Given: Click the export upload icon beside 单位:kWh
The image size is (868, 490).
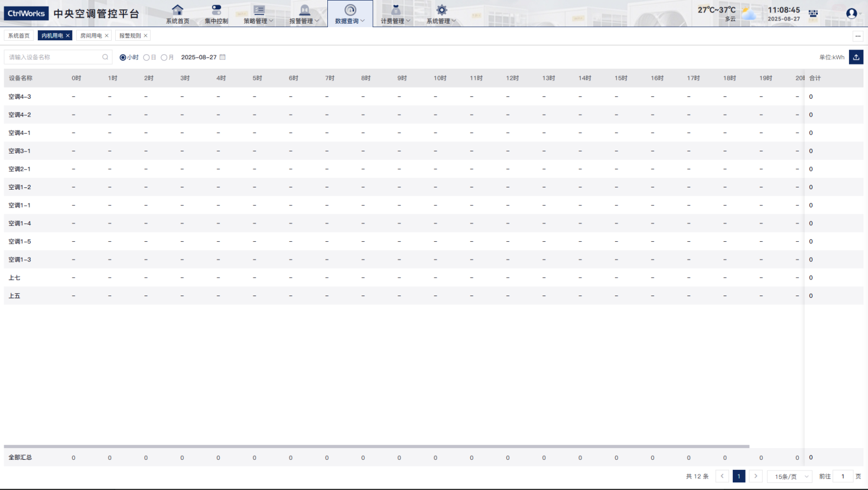Looking at the screenshot, I should click(x=856, y=57).
